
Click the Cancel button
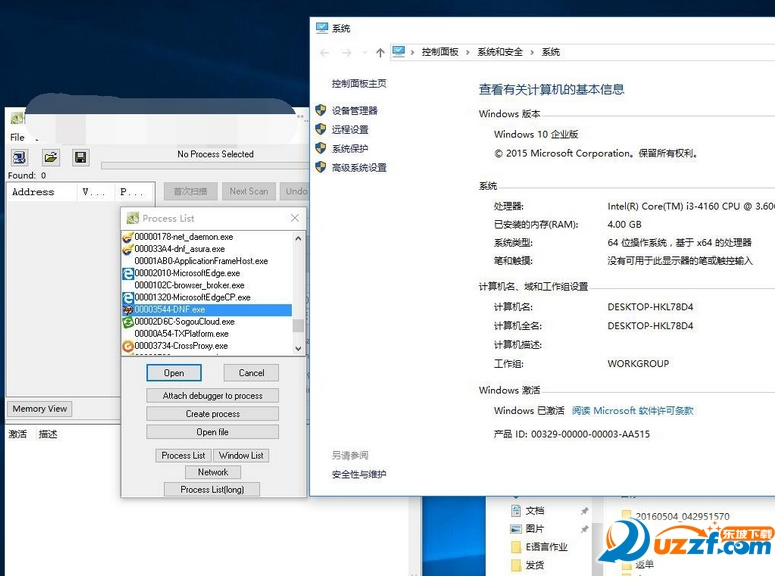(251, 373)
